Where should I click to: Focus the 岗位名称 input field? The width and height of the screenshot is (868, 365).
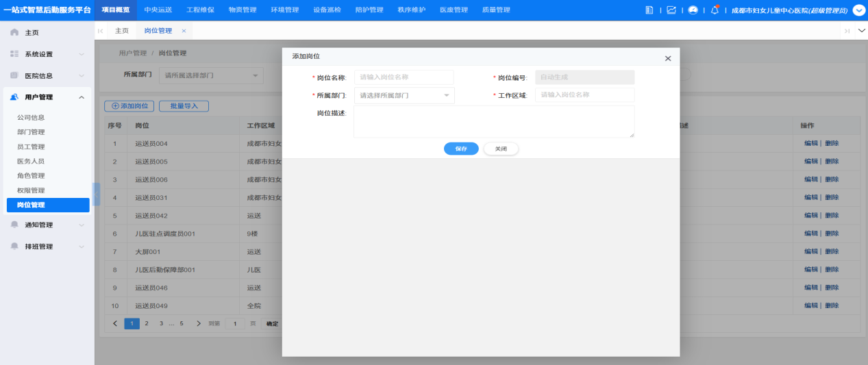point(404,77)
